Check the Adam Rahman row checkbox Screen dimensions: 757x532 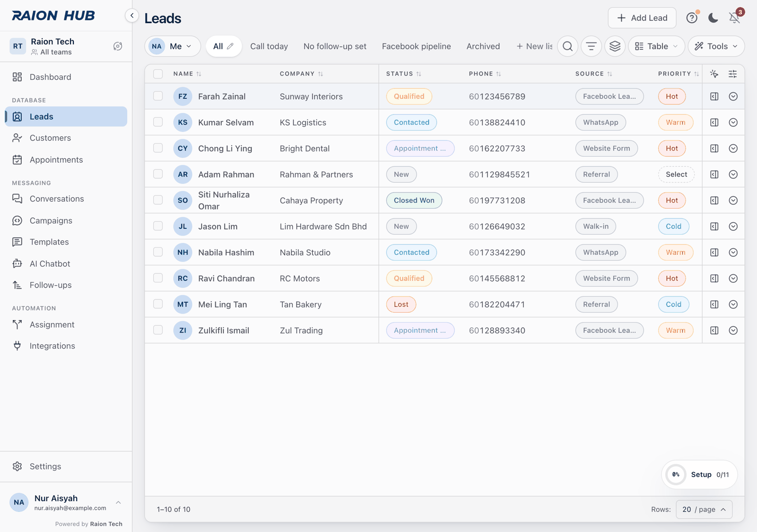(158, 174)
